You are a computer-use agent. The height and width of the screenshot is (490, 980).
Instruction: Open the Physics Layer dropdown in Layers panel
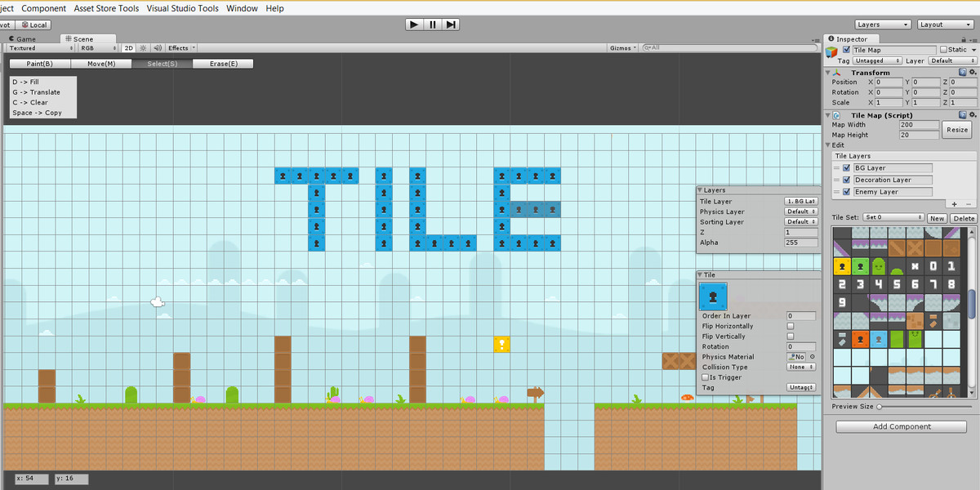[800, 212]
